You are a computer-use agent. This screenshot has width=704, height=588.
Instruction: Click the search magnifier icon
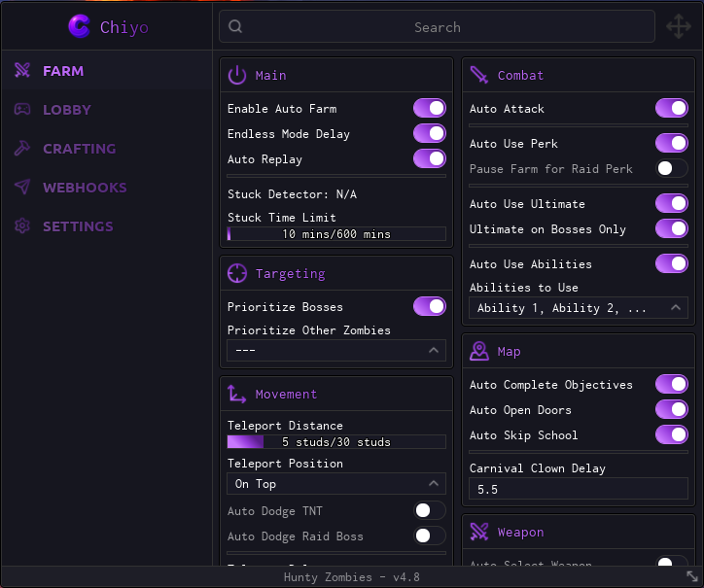[235, 27]
